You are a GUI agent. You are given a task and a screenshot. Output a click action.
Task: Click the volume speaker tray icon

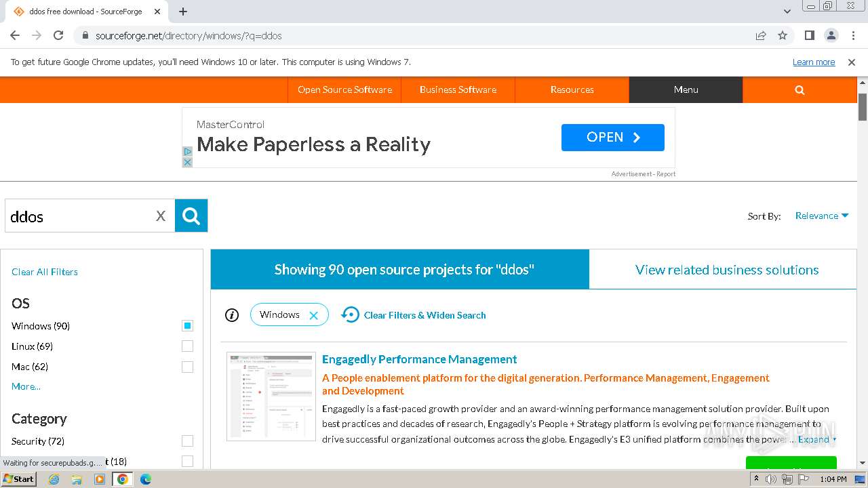tap(771, 479)
